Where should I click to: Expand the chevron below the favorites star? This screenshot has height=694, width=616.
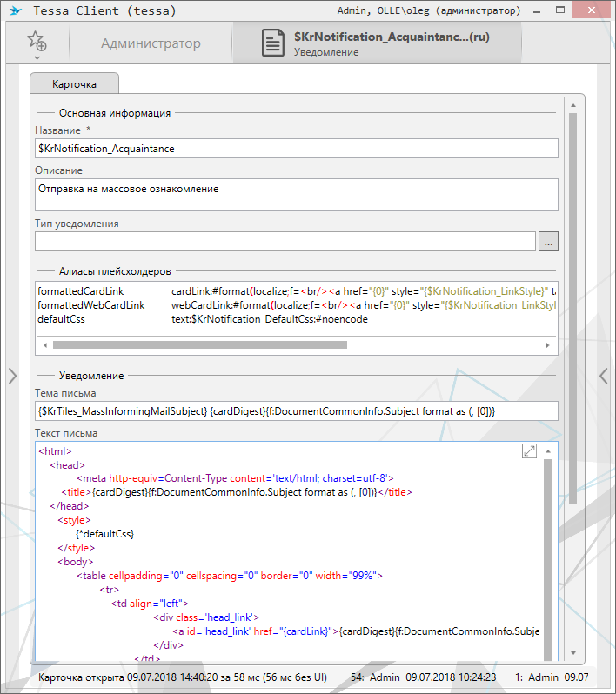[x=37, y=58]
